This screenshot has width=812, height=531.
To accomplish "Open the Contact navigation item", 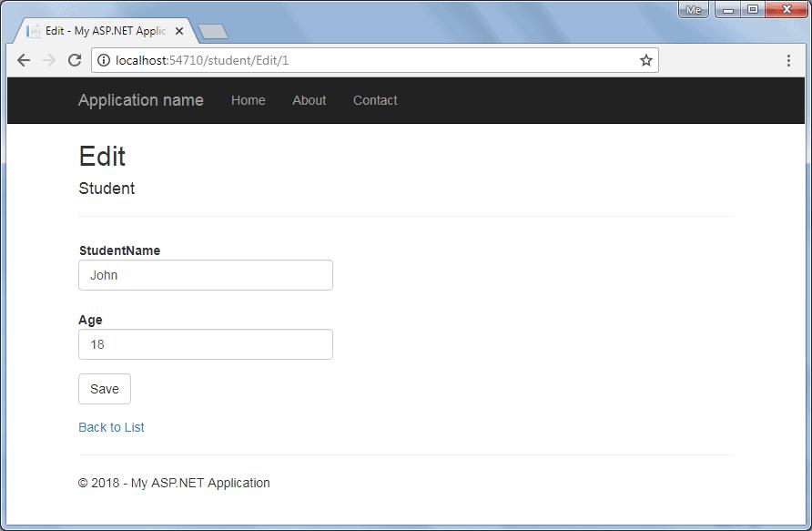I will pos(375,100).
